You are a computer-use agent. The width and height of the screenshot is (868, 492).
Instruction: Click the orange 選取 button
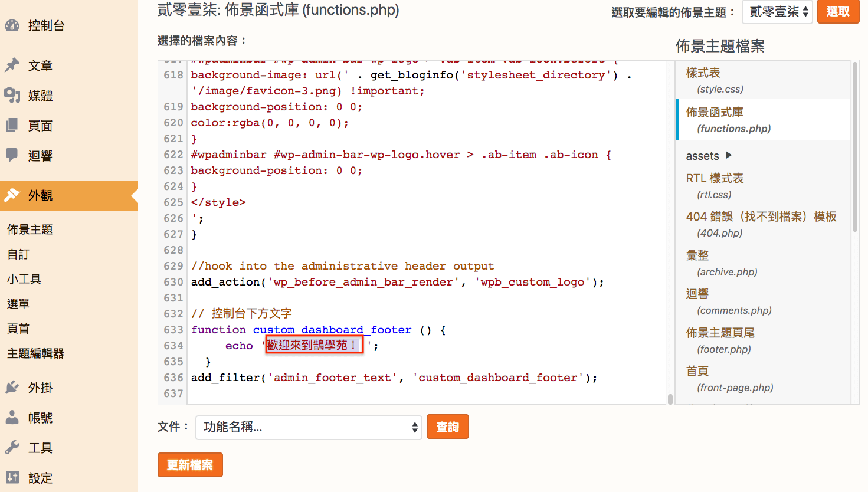(838, 12)
